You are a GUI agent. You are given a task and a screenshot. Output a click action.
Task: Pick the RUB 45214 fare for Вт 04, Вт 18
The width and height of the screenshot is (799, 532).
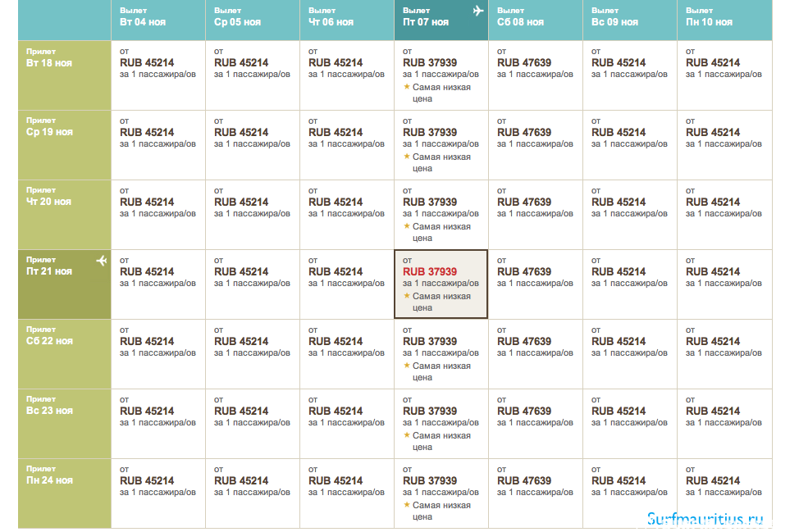pyautogui.click(x=147, y=62)
